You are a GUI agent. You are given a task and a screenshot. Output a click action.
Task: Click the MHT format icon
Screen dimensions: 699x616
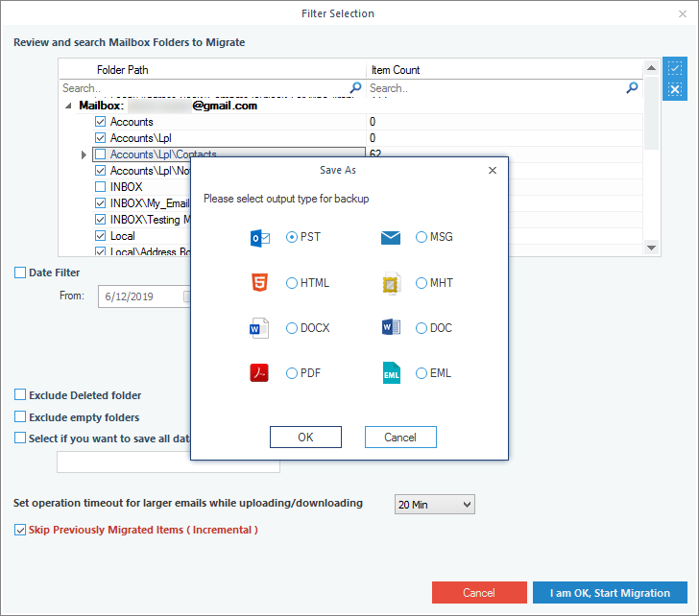390,283
